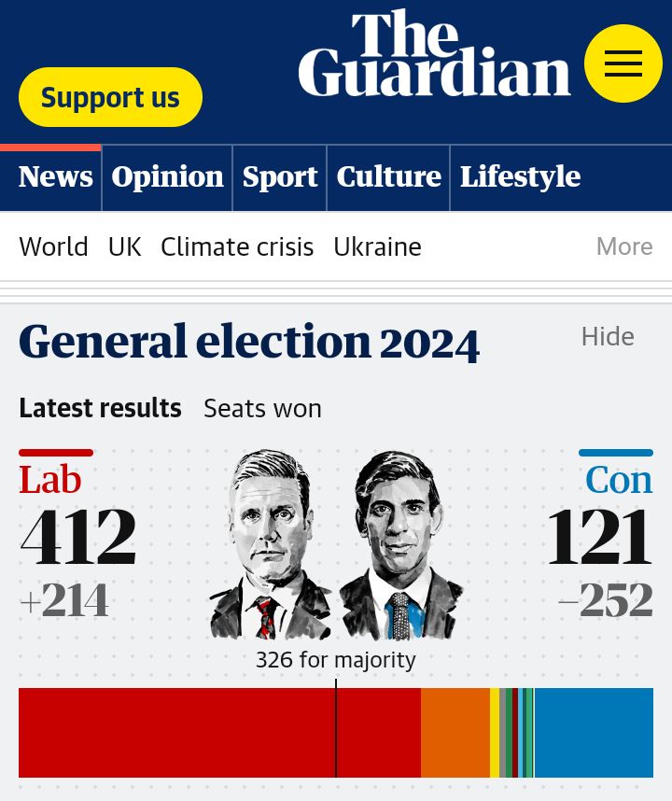Expand the More subsections list
Screen dimensions: 672x801
(624, 246)
